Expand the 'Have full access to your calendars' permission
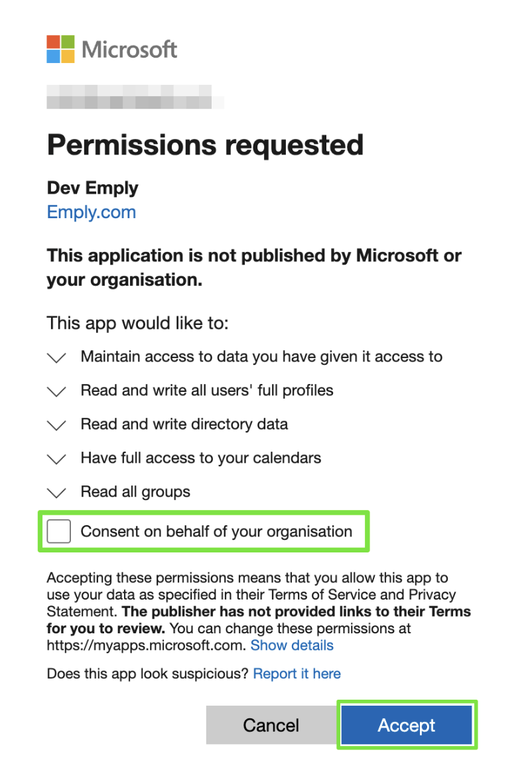 56,459
